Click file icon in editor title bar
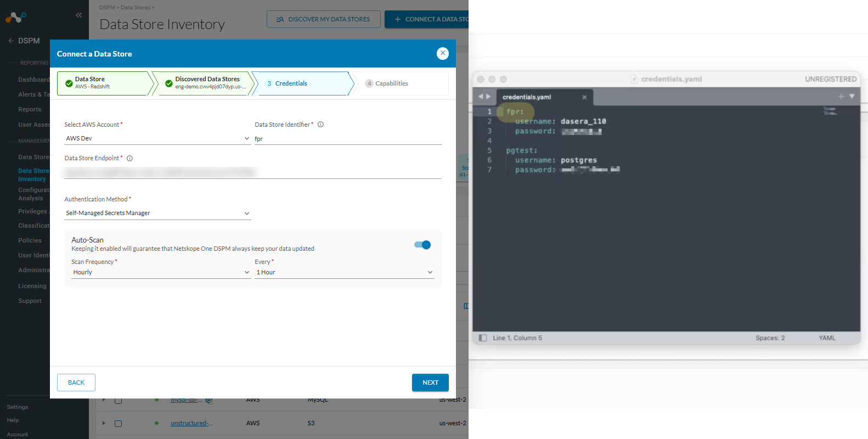 coord(634,79)
